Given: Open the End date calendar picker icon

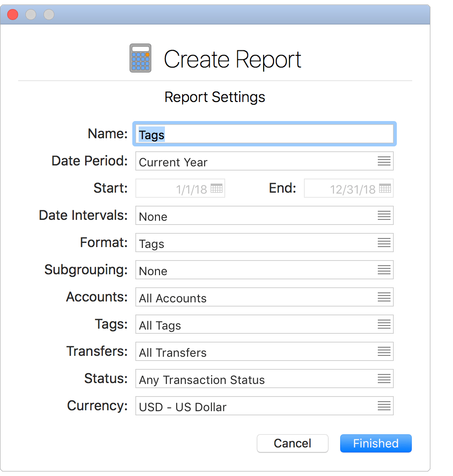Looking at the screenshot, I should [x=385, y=188].
